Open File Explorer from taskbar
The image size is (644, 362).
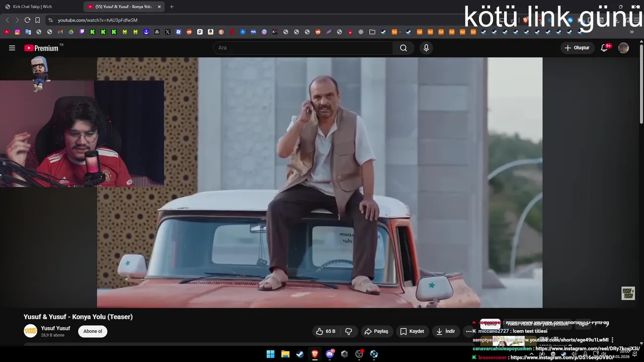285,354
